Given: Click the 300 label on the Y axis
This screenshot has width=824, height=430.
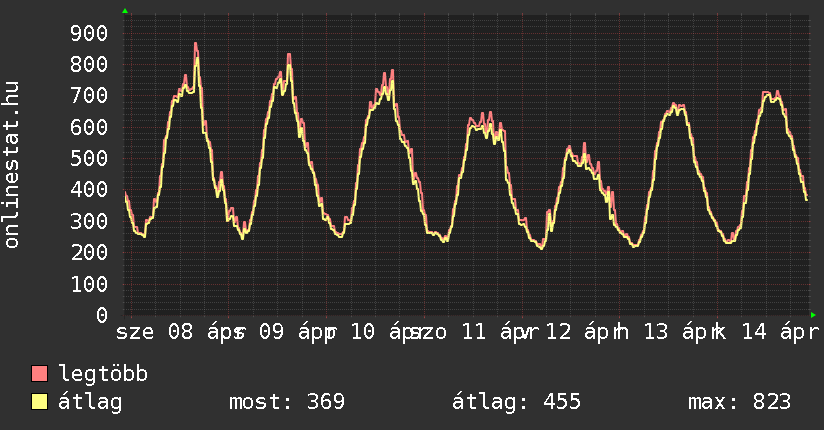Looking at the screenshot, I should (88, 221).
